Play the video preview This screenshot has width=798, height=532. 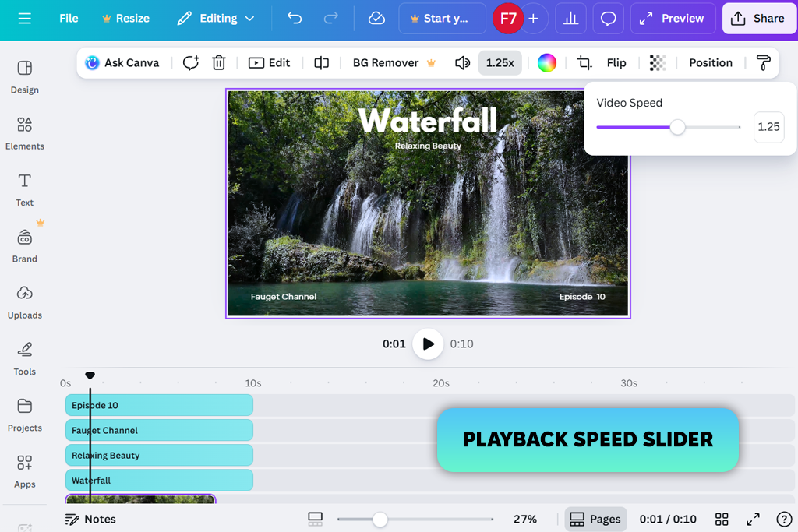(x=428, y=344)
